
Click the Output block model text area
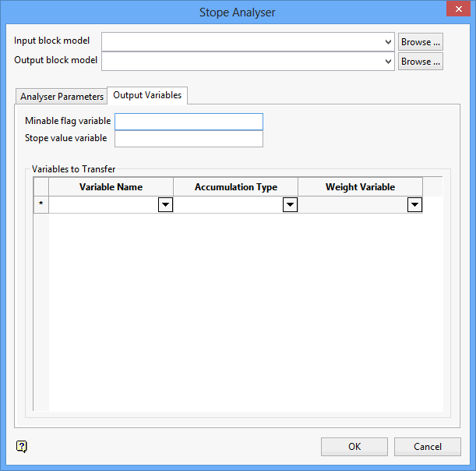tap(242, 62)
